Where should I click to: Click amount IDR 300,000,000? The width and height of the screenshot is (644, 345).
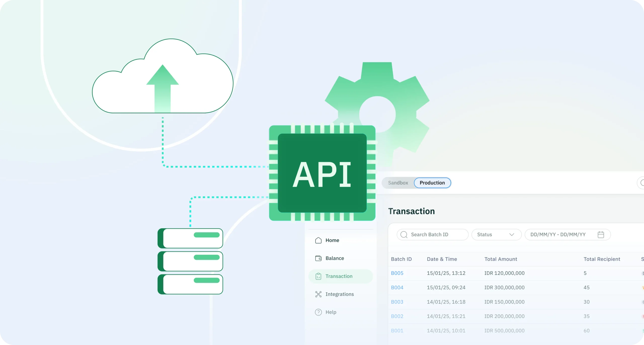504,287
